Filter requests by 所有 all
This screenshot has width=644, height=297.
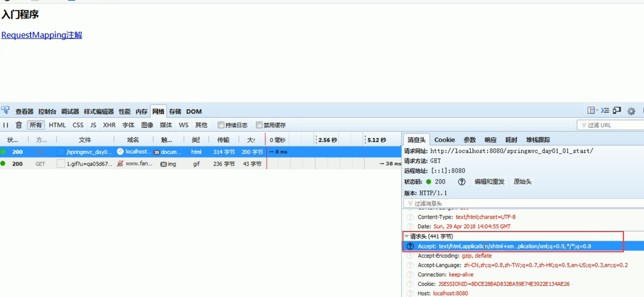tap(36, 125)
